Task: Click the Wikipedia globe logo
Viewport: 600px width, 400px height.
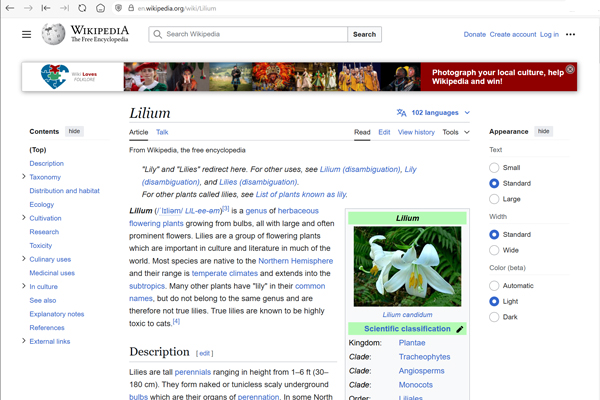Action: point(53,34)
